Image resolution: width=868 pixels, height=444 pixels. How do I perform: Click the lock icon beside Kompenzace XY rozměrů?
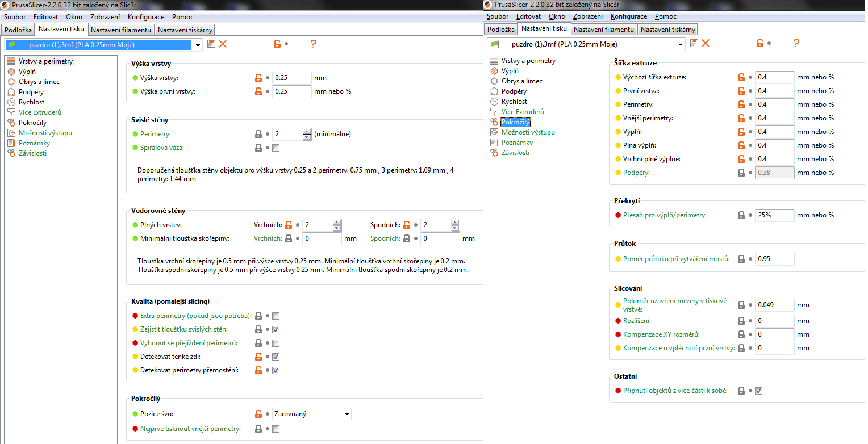coord(741,334)
